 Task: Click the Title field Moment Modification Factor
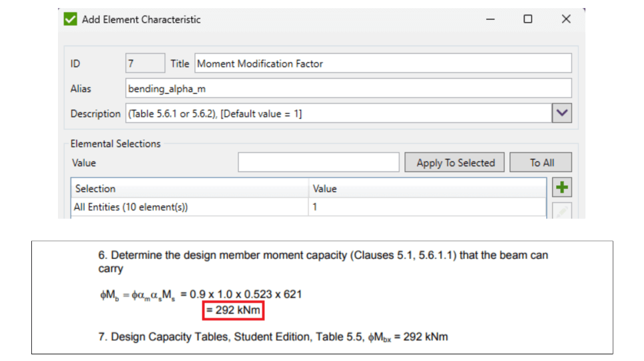383,64
